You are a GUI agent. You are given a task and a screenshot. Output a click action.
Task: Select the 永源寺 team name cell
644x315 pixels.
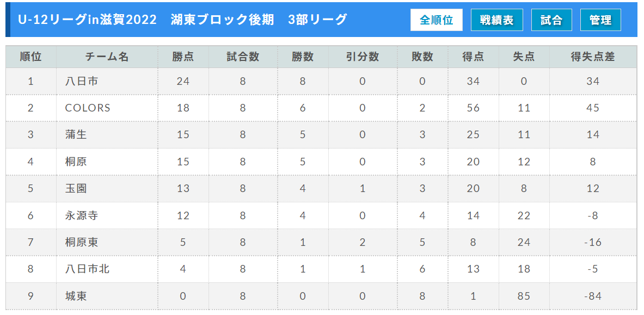point(107,215)
